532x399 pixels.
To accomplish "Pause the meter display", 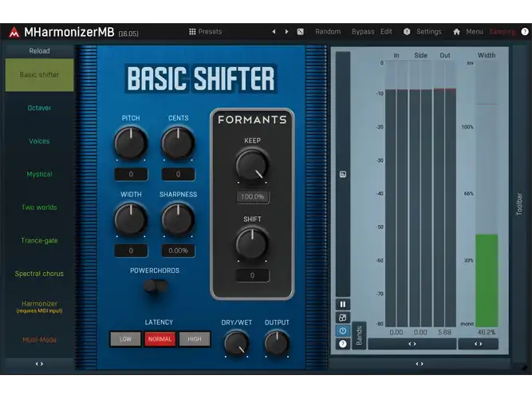I will coord(343,304).
